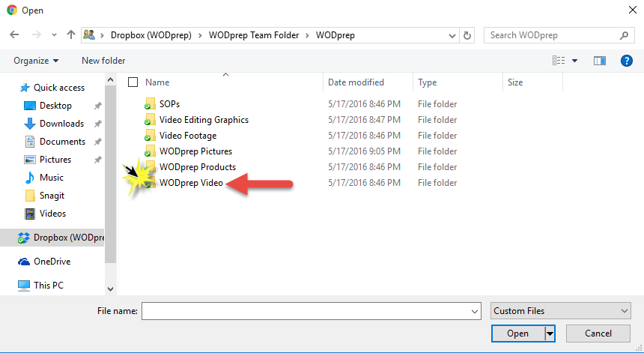Open Music in the navigation pane
The height and width of the screenshot is (353, 644).
[x=52, y=178]
